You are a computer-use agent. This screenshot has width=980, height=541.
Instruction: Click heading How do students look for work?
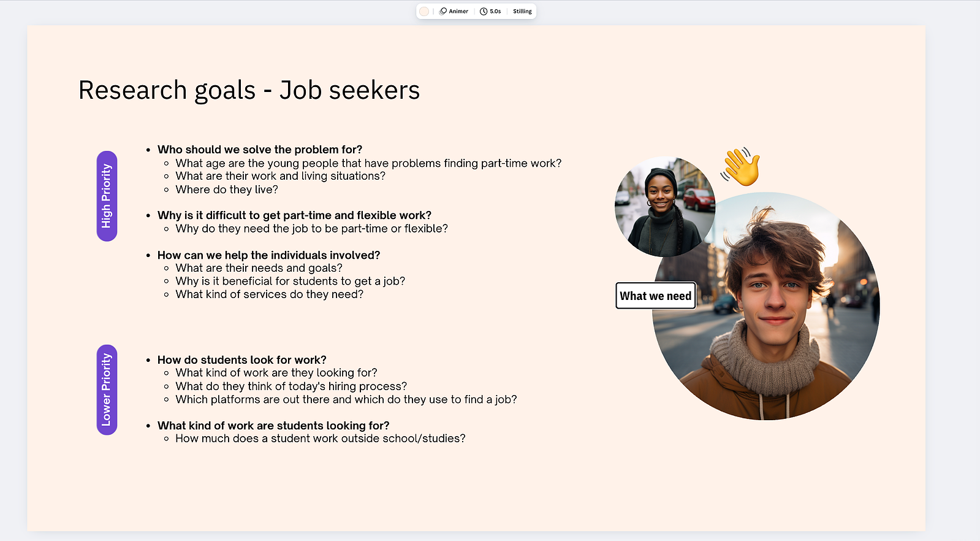(242, 360)
